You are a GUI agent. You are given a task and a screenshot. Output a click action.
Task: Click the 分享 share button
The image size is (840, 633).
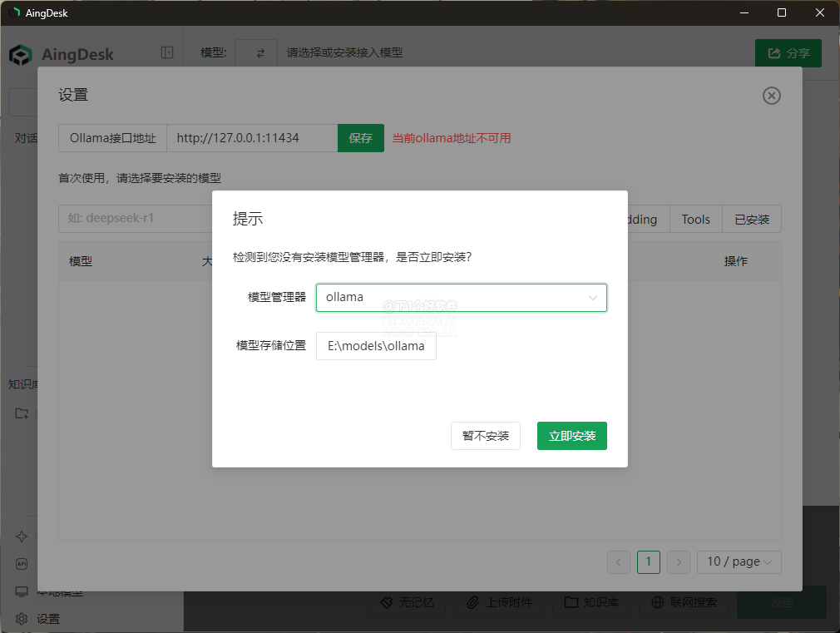click(x=788, y=53)
